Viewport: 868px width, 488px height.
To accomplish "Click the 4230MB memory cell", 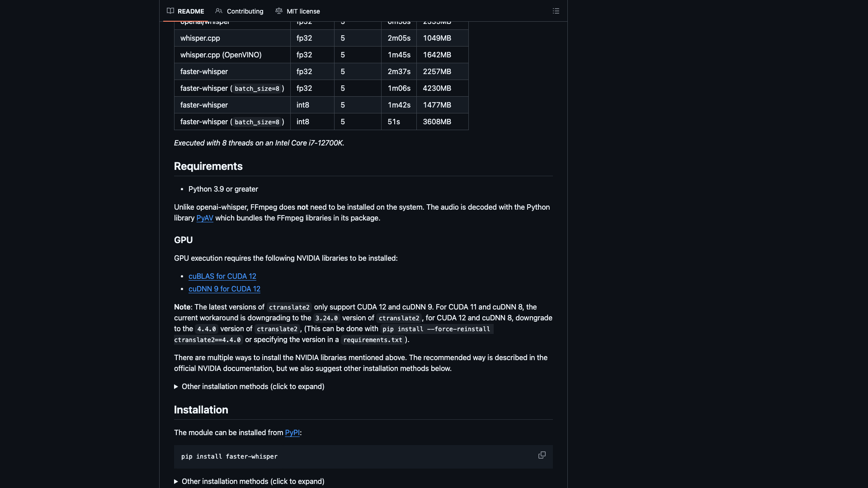I will tap(442, 88).
